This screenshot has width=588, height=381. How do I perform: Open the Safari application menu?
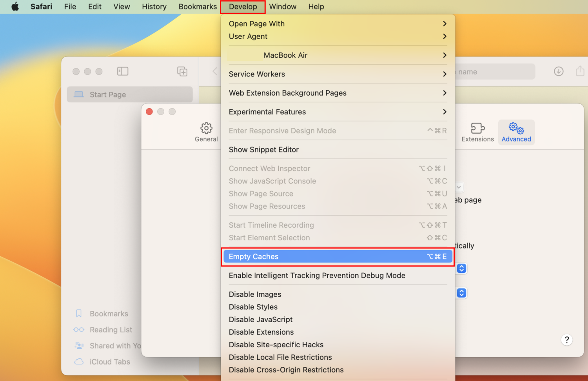click(x=41, y=7)
